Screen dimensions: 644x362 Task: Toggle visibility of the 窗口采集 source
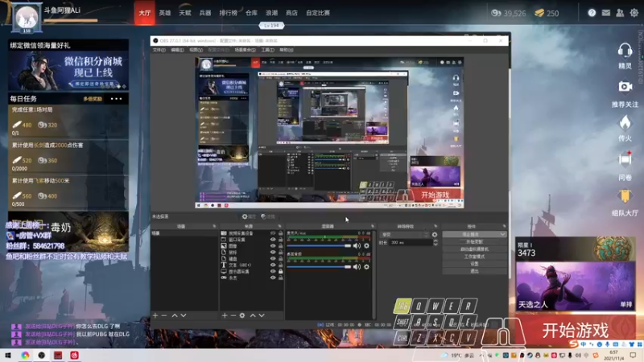pyautogui.click(x=273, y=239)
